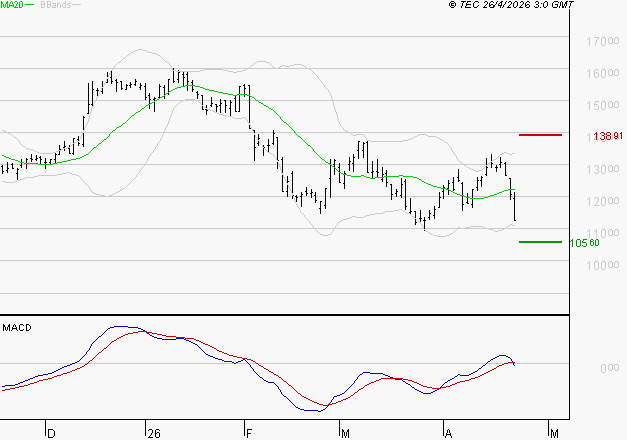Click the BBands legend label
This screenshot has height=440, width=627.
(56, 5)
